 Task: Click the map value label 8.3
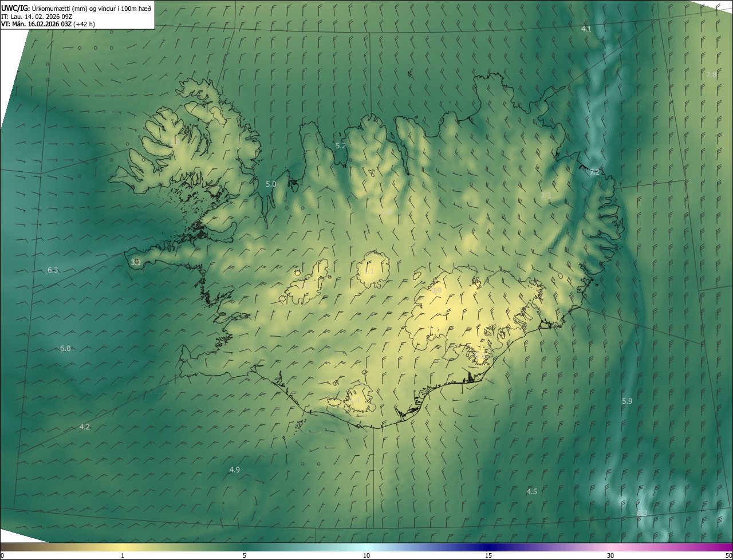(642, 514)
